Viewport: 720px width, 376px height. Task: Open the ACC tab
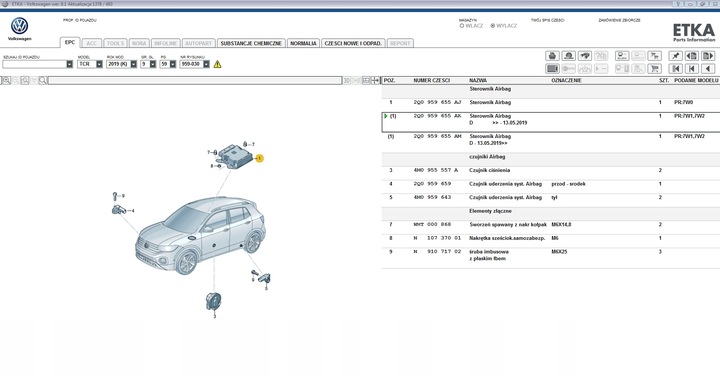pos(92,43)
